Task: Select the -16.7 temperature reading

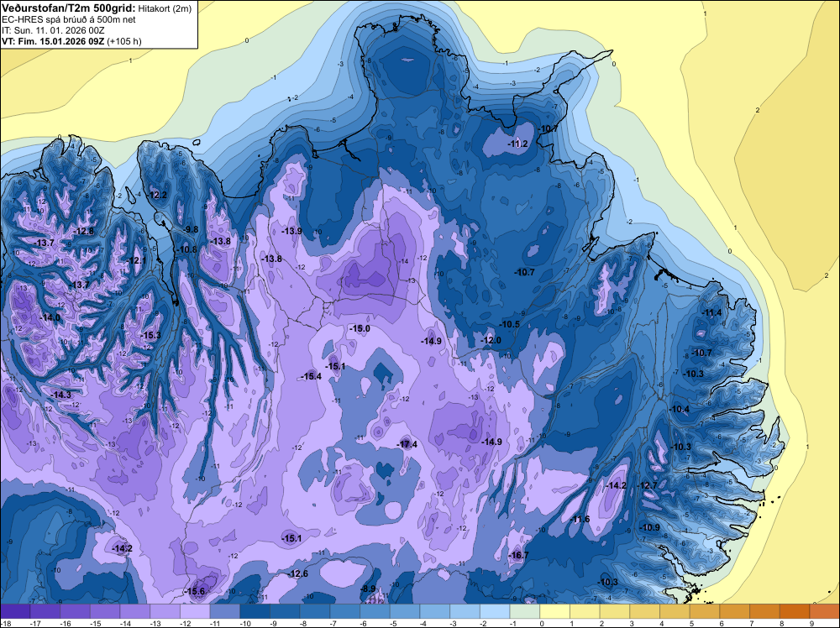Action: tap(518, 555)
